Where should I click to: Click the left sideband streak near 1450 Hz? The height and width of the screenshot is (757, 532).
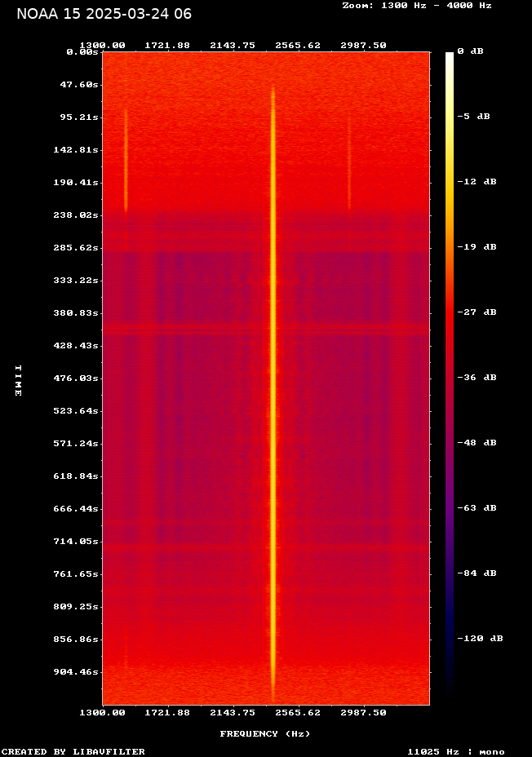coord(126,162)
